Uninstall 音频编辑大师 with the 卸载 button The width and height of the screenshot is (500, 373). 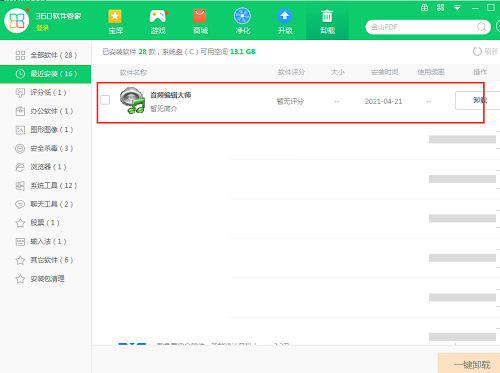pyautogui.click(x=479, y=100)
